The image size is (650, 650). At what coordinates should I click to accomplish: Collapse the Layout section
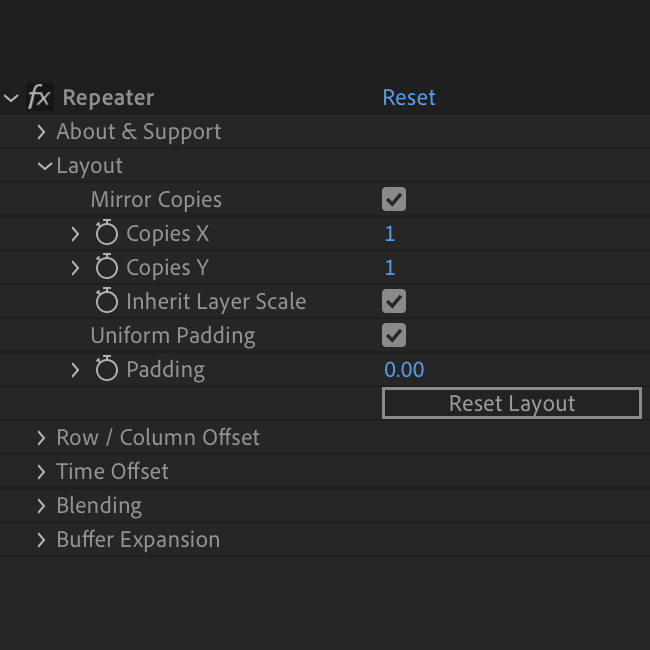click(x=44, y=166)
